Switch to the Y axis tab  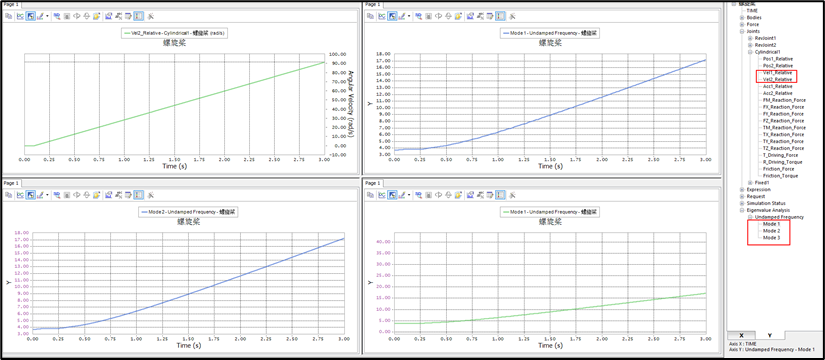[x=770, y=335]
